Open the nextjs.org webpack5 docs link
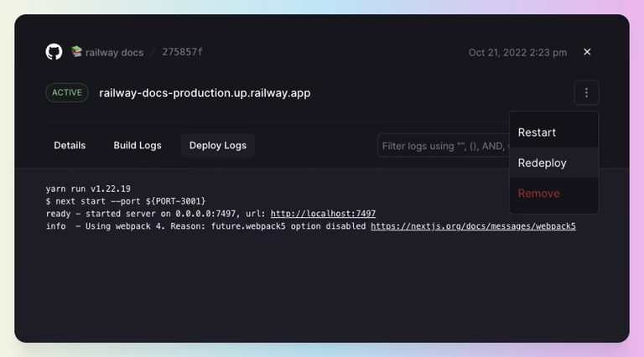This screenshot has height=357, width=644. 473,226
